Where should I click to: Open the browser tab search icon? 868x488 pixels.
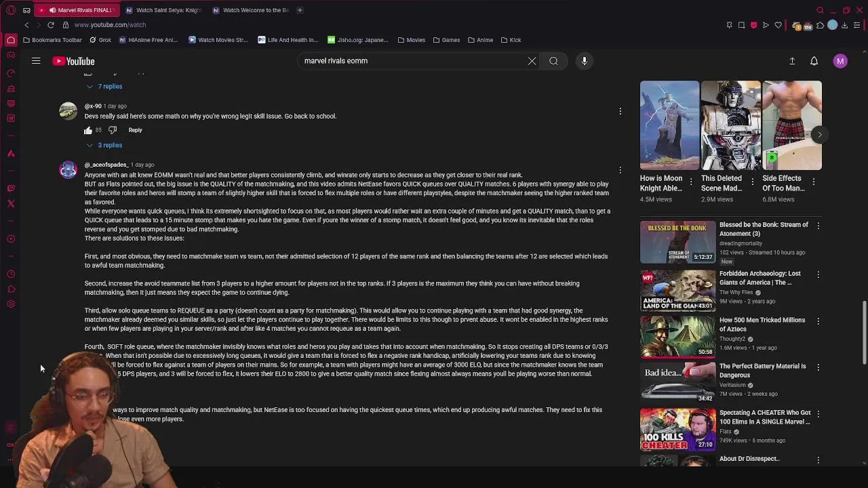[820, 10]
